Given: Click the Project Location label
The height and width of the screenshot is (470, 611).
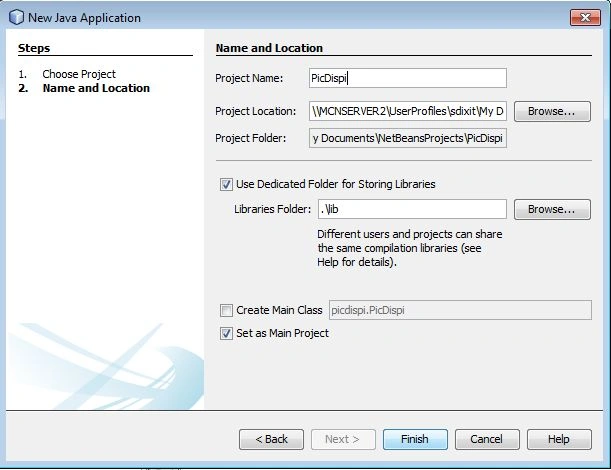Looking at the screenshot, I should (256, 111).
